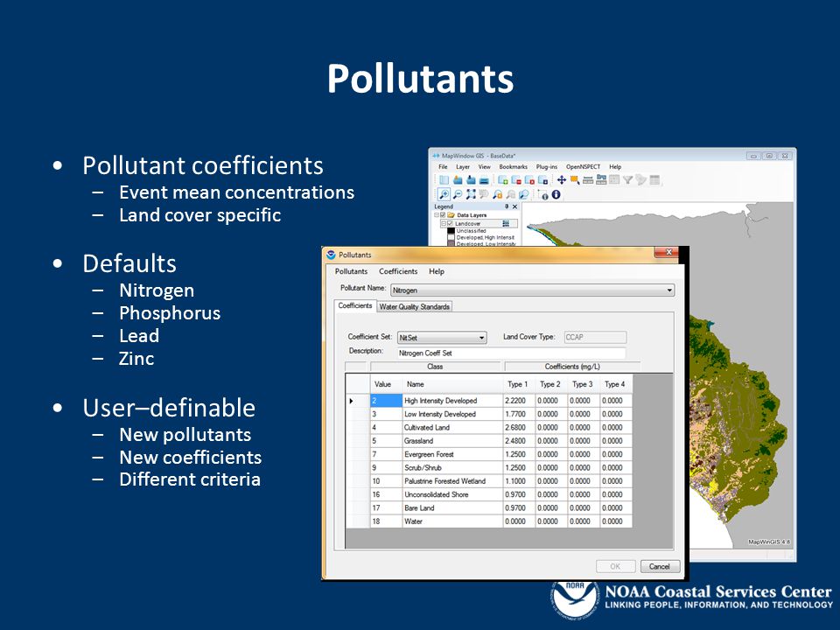Click the Save project icon in MapWindow
Viewport: 840px width, 630px height.
471,180
